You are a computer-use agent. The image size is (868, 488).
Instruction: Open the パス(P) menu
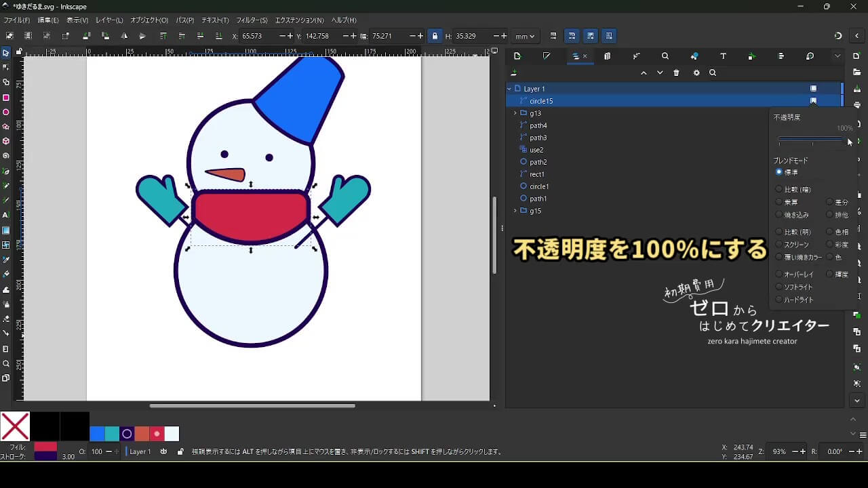pyautogui.click(x=184, y=20)
